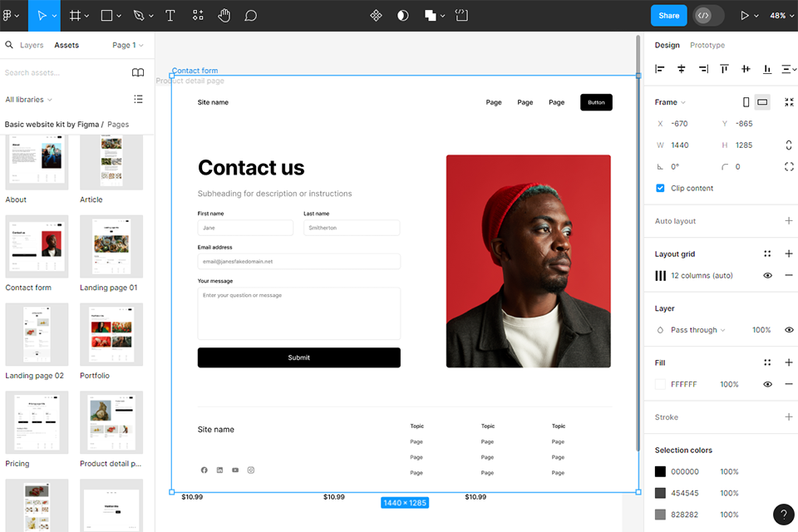Image resolution: width=798 pixels, height=532 pixels.
Task: Toggle layer visibility eye in Layer section
Action: tap(789, 330)
